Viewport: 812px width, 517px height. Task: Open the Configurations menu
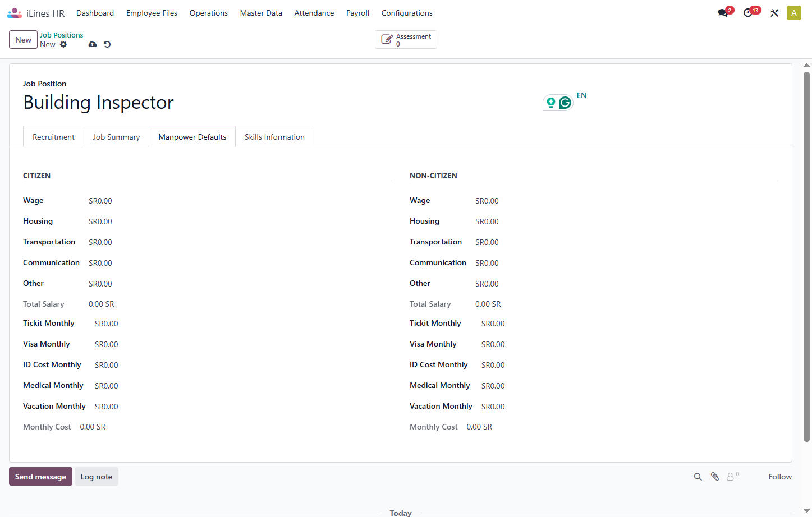coord(407,13)
